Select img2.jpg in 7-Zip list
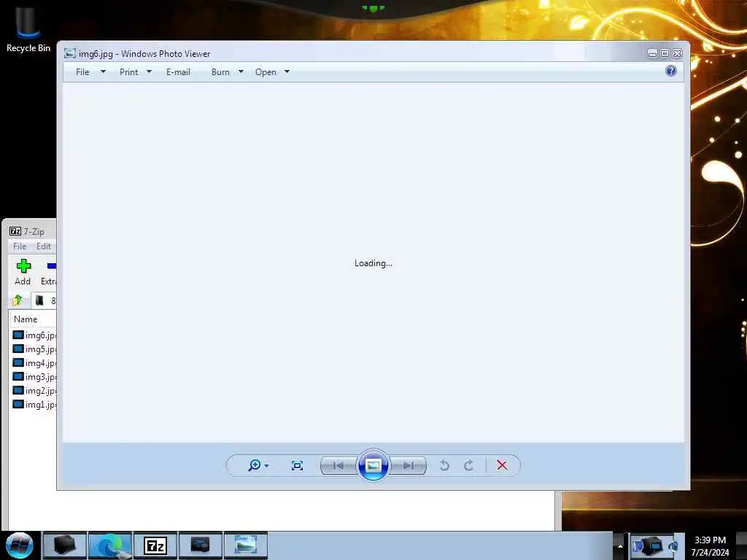The width and height of the screenshot is (747, 560). tap(34, 391)
